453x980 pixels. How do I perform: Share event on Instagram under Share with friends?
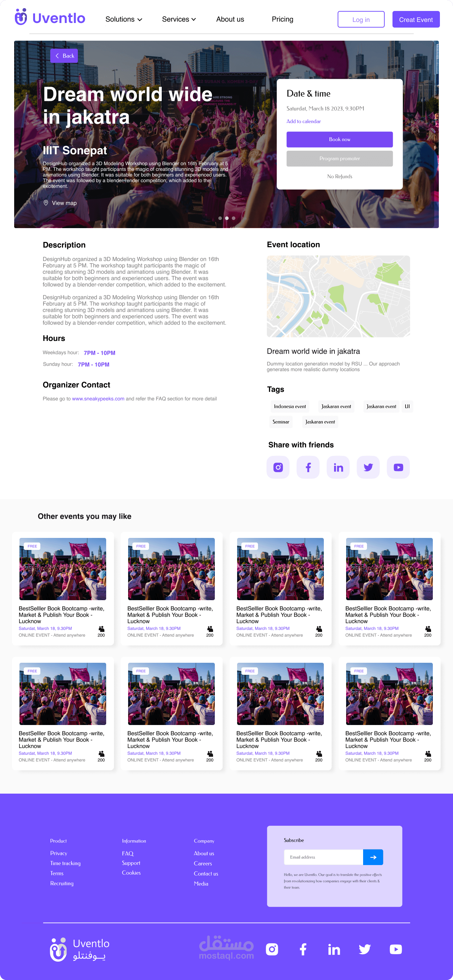278,467
